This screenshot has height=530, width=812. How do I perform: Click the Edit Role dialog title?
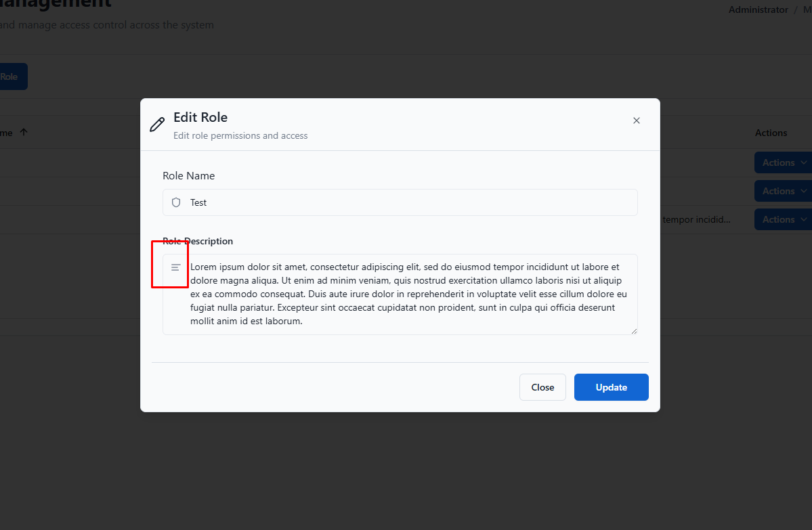pos(200,118)
